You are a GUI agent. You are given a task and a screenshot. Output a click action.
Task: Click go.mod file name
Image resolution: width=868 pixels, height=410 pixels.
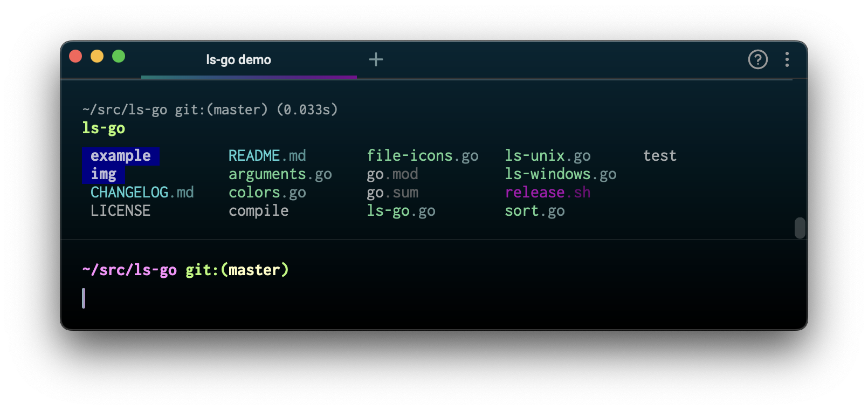click(392, 174)
